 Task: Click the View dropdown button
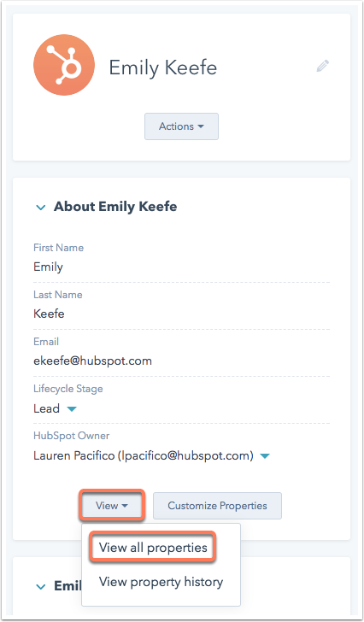[x=112, y=506]
